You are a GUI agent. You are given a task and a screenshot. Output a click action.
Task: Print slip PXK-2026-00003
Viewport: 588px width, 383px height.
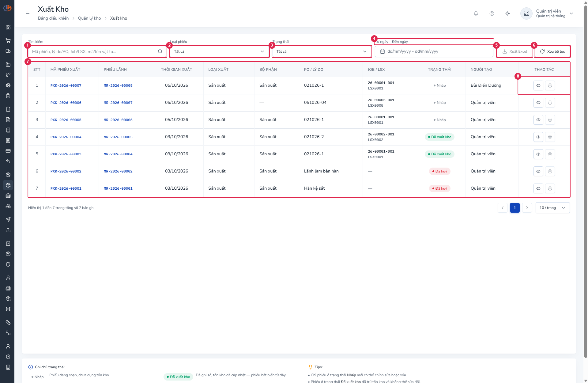[x=550, y=154]
